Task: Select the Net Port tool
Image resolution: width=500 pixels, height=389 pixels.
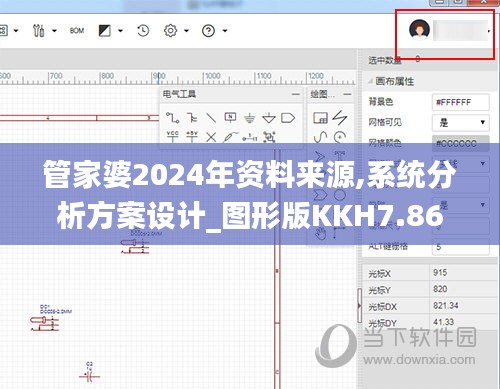Action: (288, 118)
